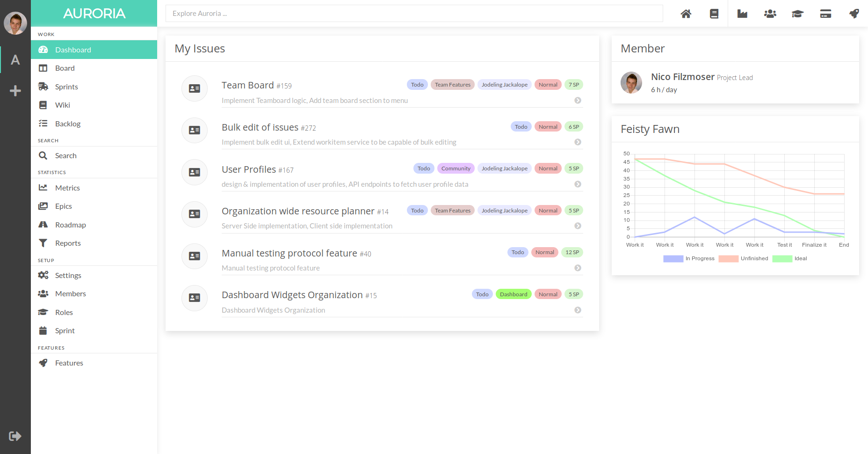Open the rocket icon in top bar
868x454 pixels.
(854, 14)
